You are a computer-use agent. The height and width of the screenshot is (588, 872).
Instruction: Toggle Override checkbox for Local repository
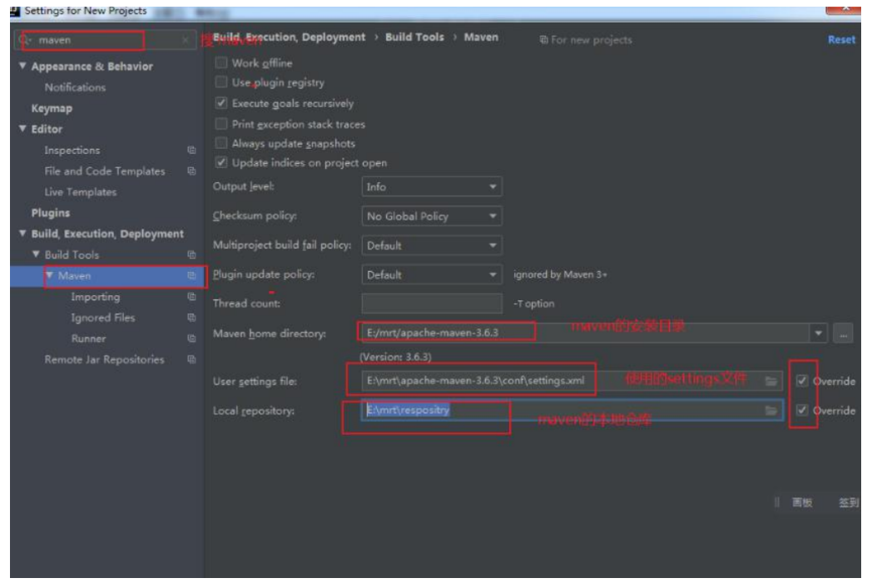click(801, 410)
